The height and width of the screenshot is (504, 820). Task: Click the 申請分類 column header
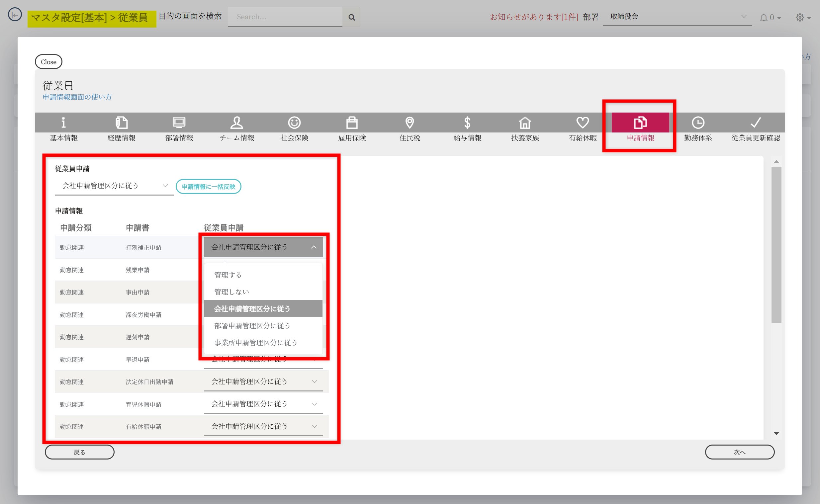pyautogui.click(x=76, y=228)
